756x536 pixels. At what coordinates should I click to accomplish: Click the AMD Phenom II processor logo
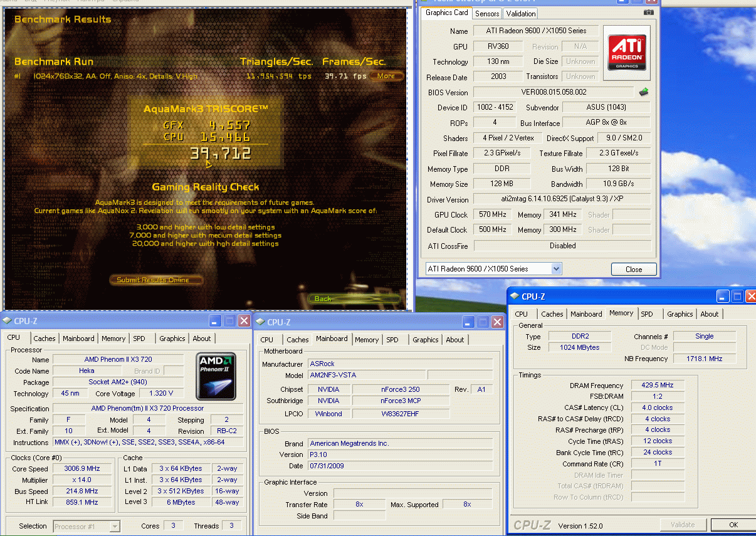tap(216, 377)
